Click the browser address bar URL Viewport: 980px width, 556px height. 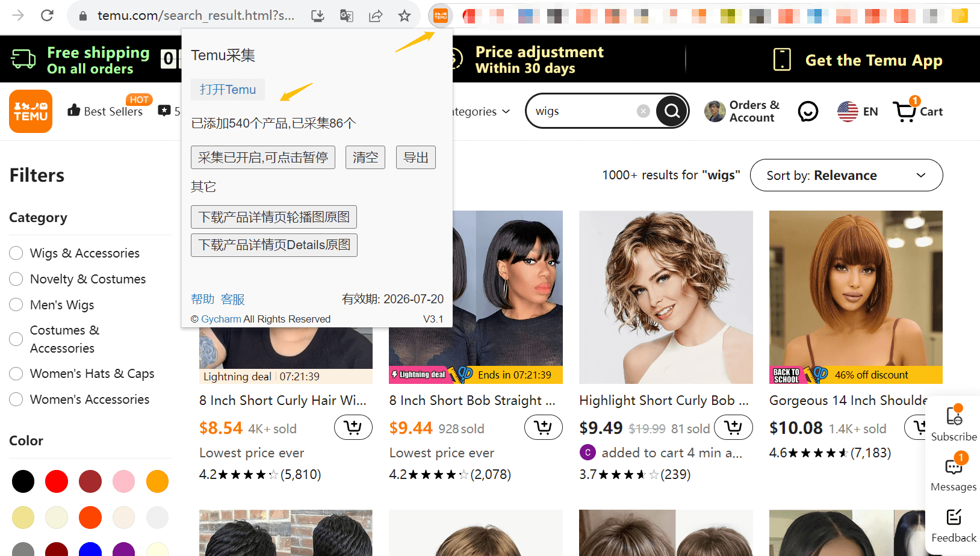coord(196,16)
